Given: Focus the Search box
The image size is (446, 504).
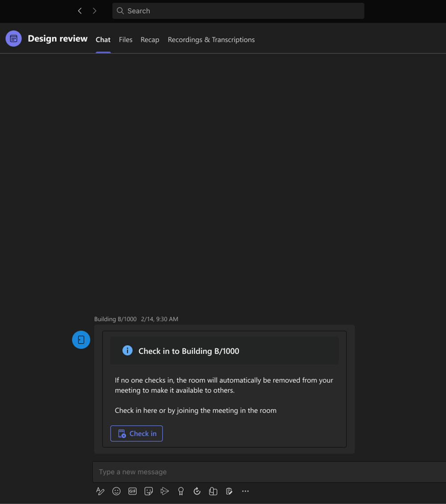Looking at the screenshot, I should 238,11.
